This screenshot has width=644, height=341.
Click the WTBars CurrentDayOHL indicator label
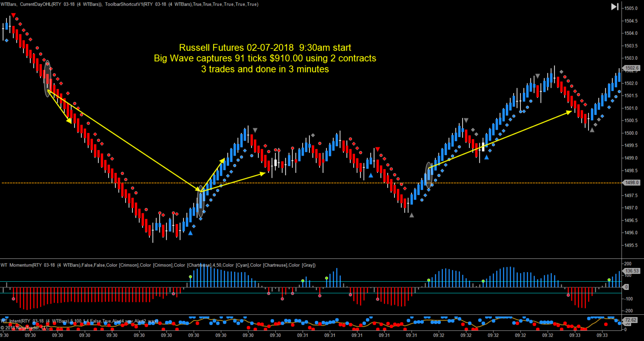point(51,4)
